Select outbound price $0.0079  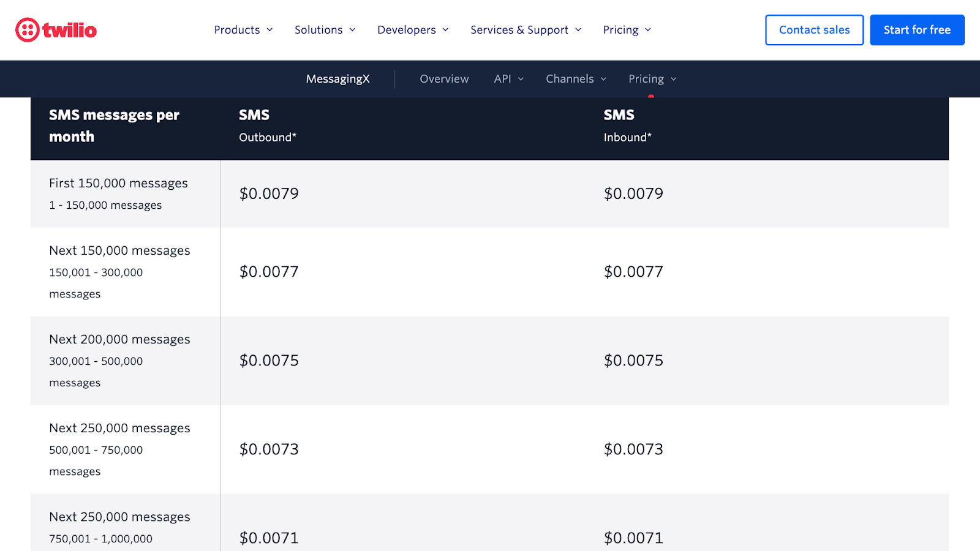coord(269,193)
